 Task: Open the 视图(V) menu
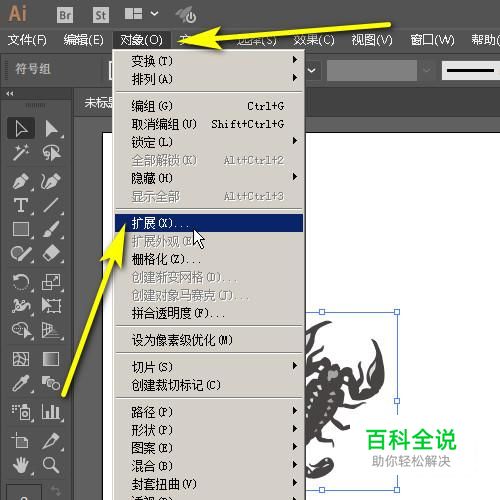point(372,40)
